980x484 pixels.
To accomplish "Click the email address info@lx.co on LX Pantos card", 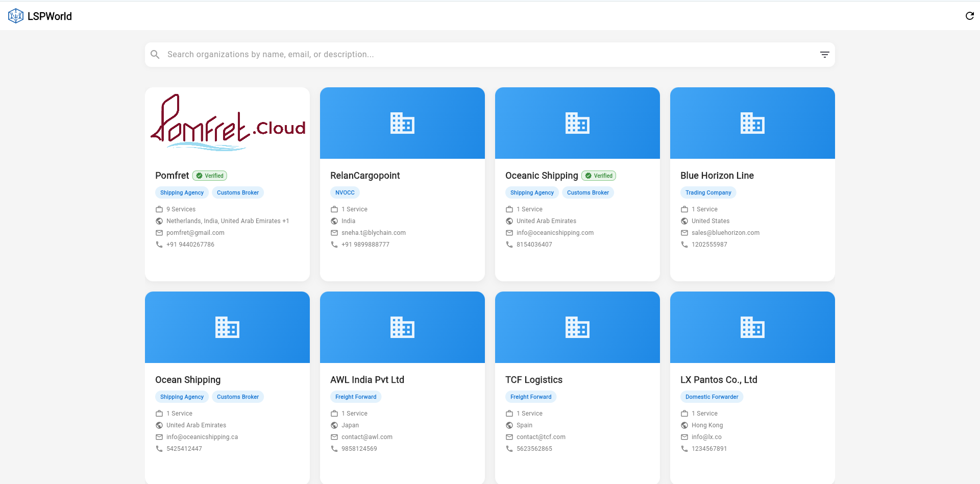I will 706,437.
